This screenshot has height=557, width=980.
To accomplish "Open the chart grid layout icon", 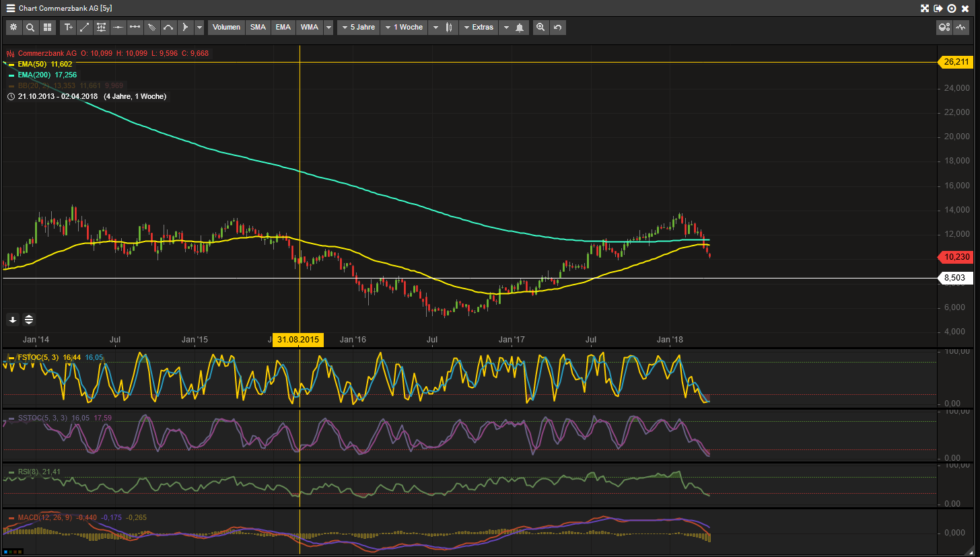I will pyautogui.click(x=47, y=27).
